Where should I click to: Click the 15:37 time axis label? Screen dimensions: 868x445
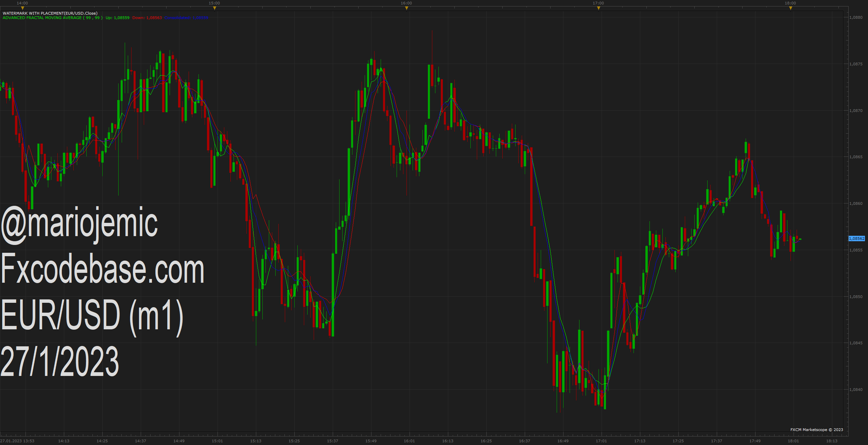332,441
